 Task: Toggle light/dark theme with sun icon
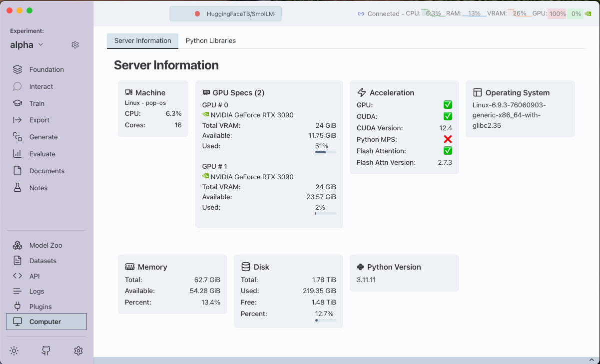pos(14,351)
